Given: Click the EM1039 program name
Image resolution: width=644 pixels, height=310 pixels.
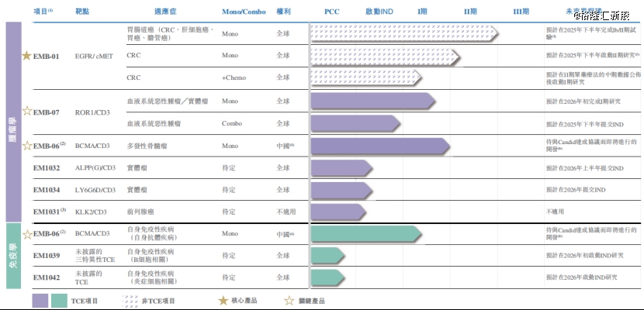Looking at the screenshot, I should tap(47, 256).
